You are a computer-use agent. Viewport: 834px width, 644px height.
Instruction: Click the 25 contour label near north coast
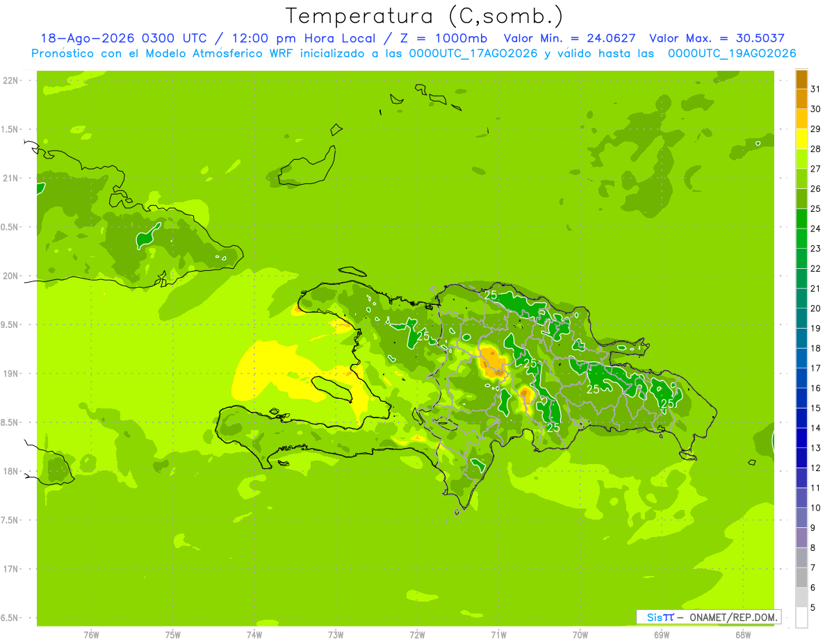coord(491,296)
